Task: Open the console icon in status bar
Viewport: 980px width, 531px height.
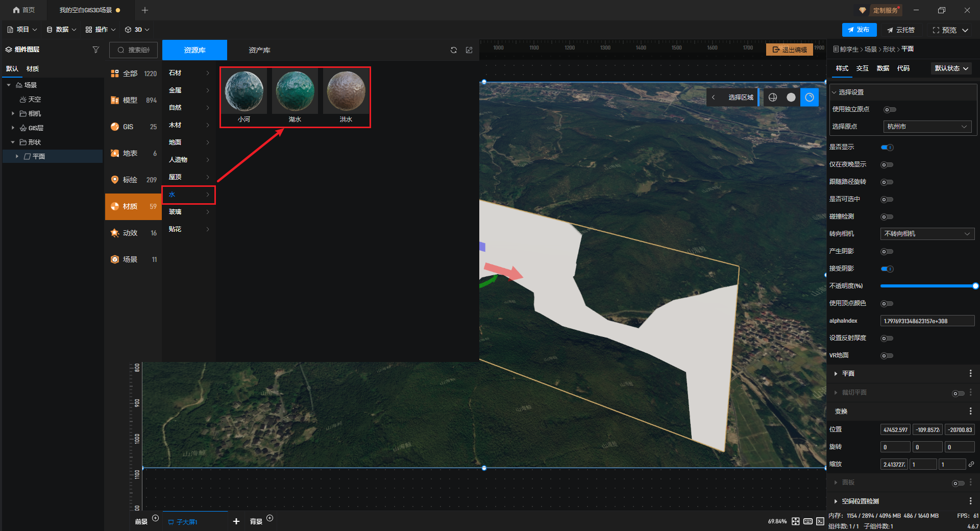Action: click(820, 521)
